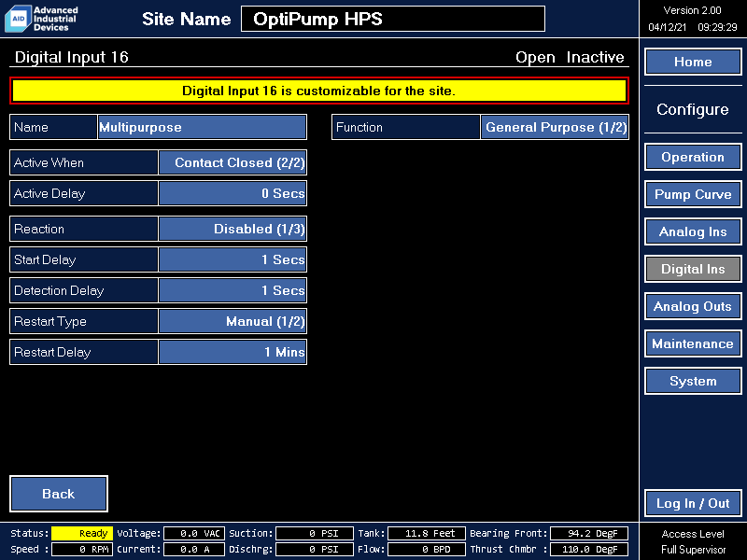Open the Pump Curve page
Viewport: 747px width, 560px height.
693,194
